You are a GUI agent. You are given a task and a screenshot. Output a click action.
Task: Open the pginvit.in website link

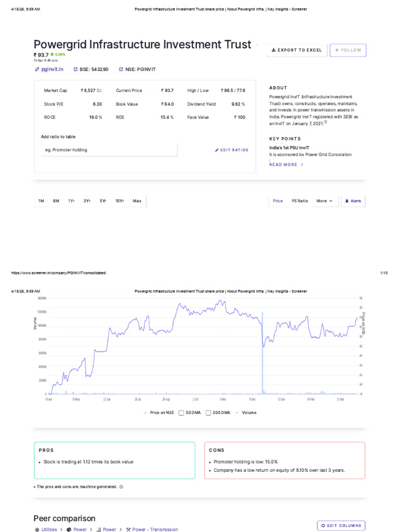click(52, 69)
